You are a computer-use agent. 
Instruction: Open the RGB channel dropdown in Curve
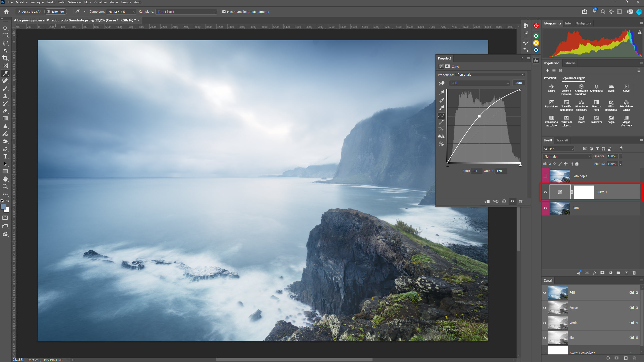click(480, 83)
